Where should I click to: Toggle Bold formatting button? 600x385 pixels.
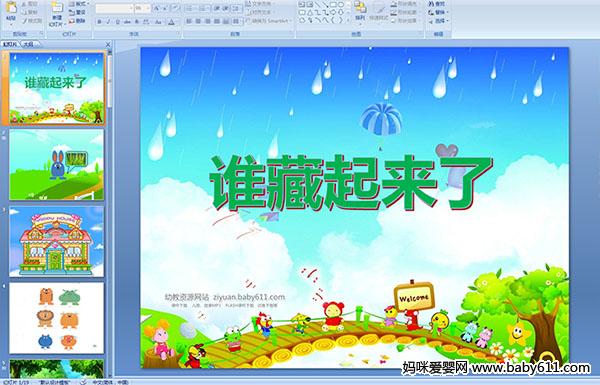[x=99, y=22]
